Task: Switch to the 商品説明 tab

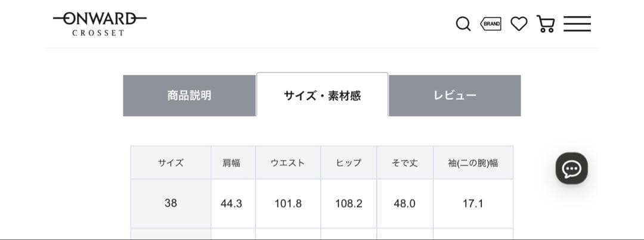Action: pos(189,95)
